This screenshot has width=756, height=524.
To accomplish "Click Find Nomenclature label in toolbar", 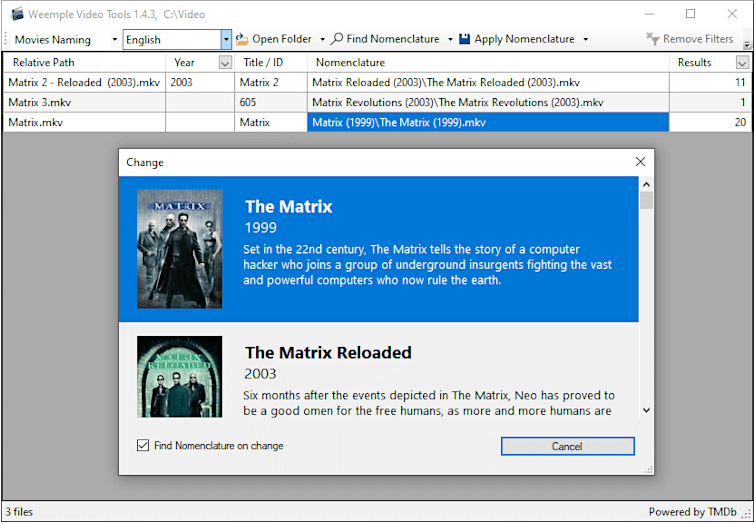I will 393,39.
